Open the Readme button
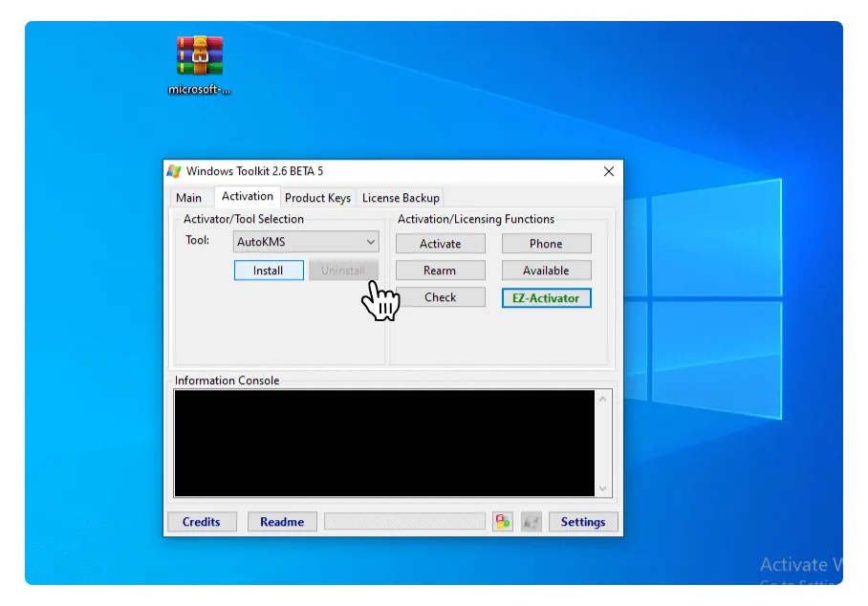This screenshot has width=868, height=606. [x=282, y=522]
